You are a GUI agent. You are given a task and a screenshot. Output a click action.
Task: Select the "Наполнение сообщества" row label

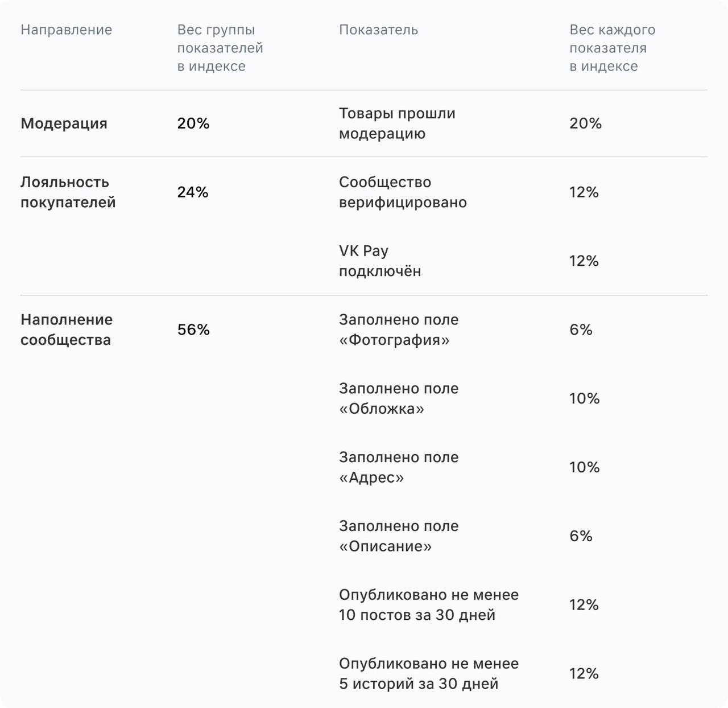pyautogui.click(x=67, y=330)
